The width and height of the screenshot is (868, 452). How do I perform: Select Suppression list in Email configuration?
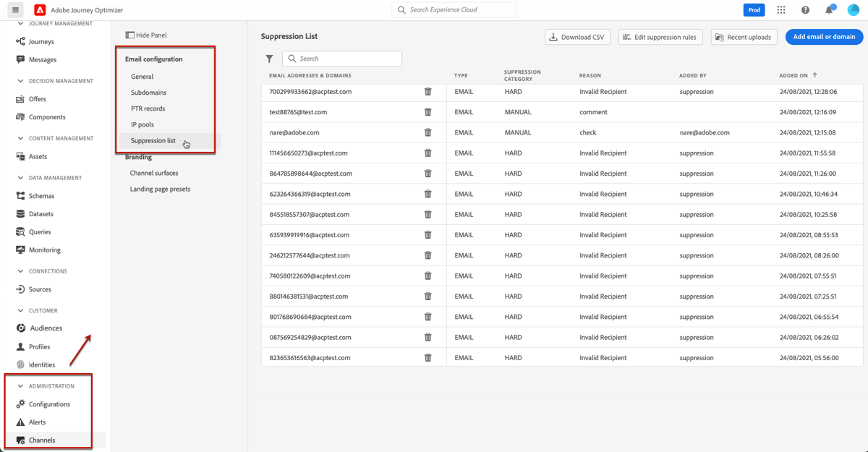(x=153, y=140)
